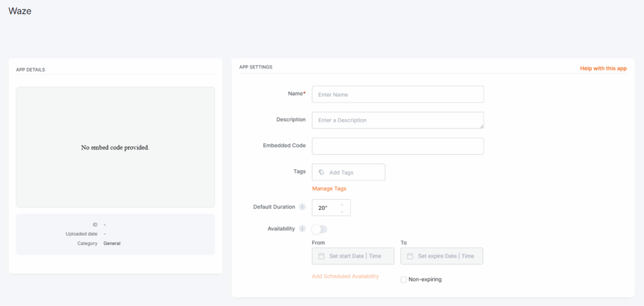Click Add Scheduled Availability
Viewport: 644px width, 306px height.
tap(345, 276)
